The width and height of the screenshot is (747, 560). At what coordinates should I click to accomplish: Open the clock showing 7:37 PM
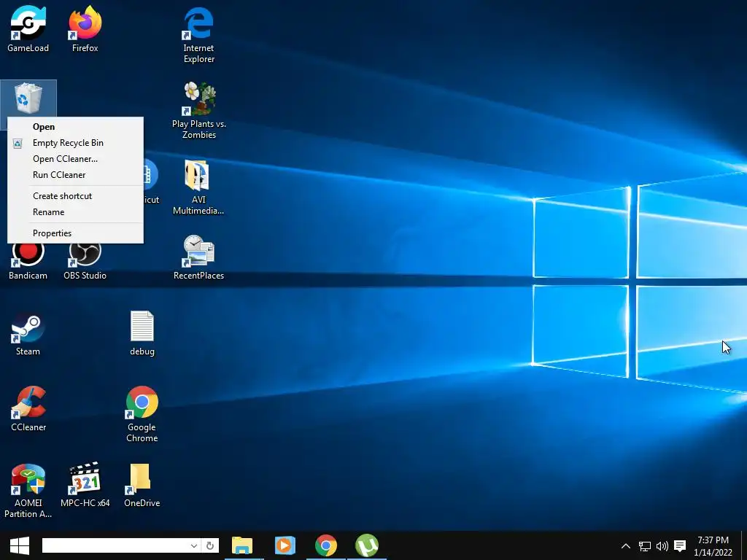(x=713, y=546)
